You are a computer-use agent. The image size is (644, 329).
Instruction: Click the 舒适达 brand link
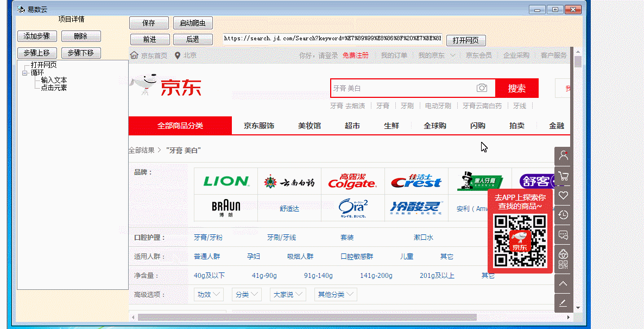pos(289,208)
